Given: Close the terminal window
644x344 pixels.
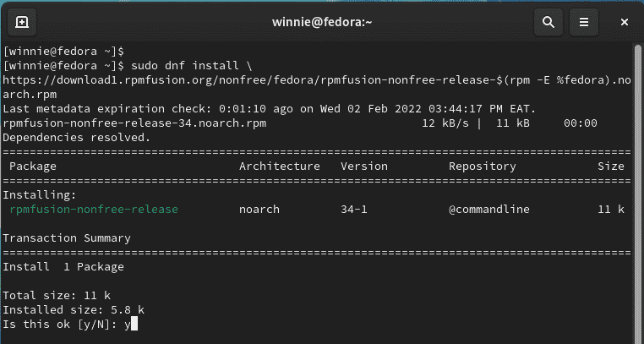Looking at the screenshot, I should click(x=625, y=22).
